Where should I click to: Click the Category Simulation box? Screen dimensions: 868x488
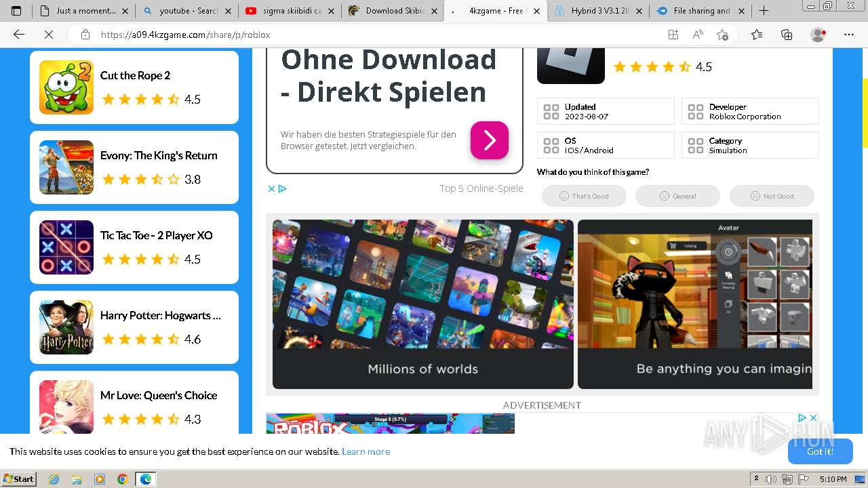coord(750,145)
